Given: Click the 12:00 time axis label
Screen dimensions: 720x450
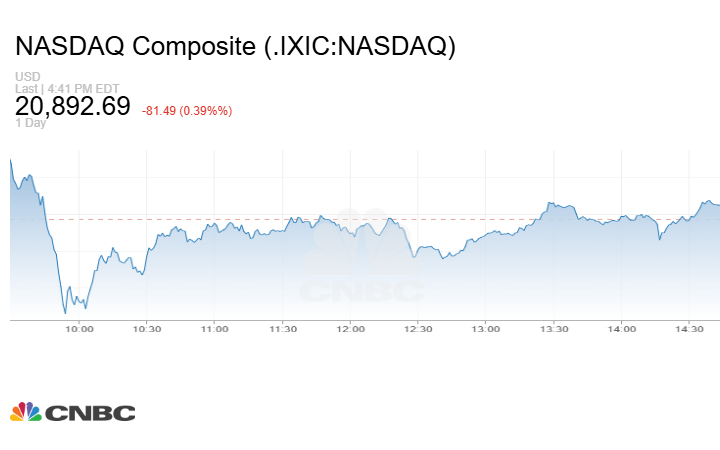Looking at the screenshot, I should 350,329.
